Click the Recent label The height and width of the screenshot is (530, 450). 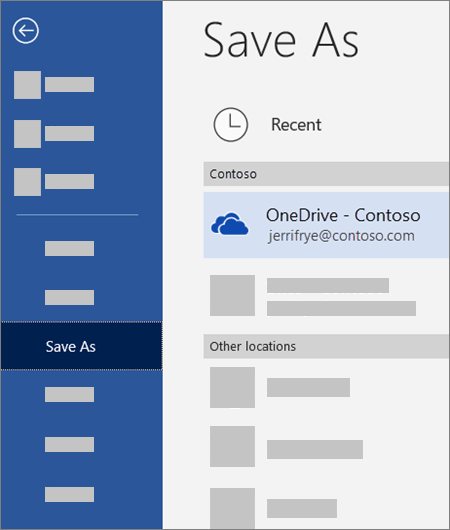coord(296,124)
